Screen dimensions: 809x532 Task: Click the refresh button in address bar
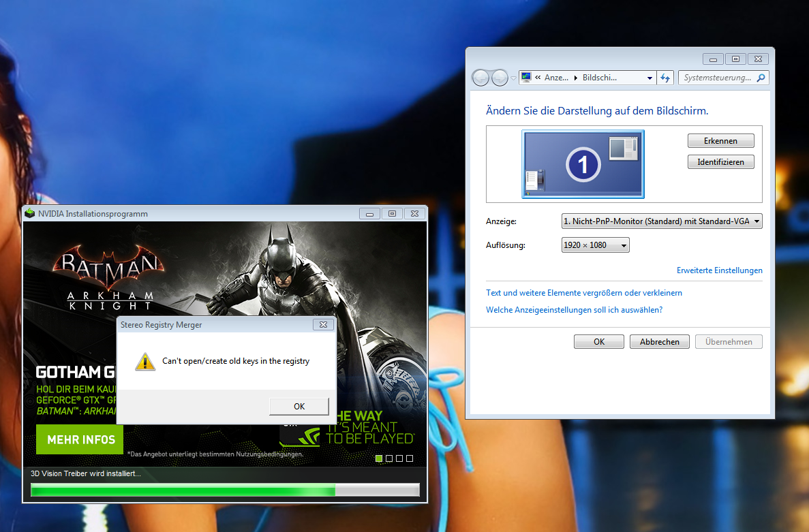pyautogui.click(x=666, y=78)
